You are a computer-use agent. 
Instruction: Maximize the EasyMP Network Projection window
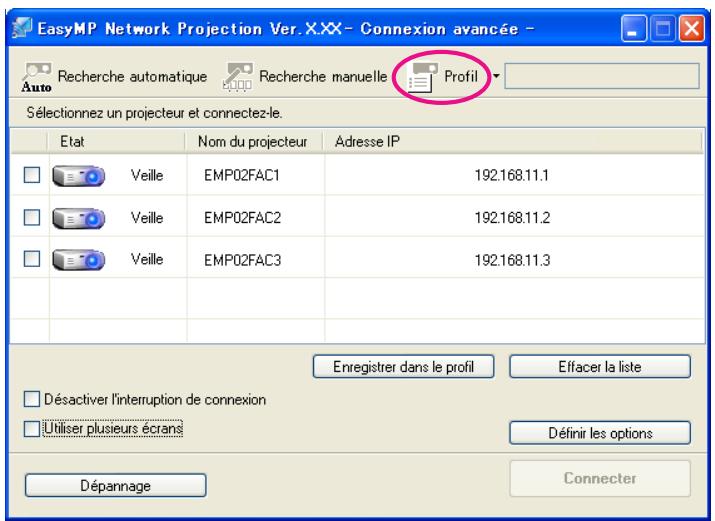coord(663,29)
